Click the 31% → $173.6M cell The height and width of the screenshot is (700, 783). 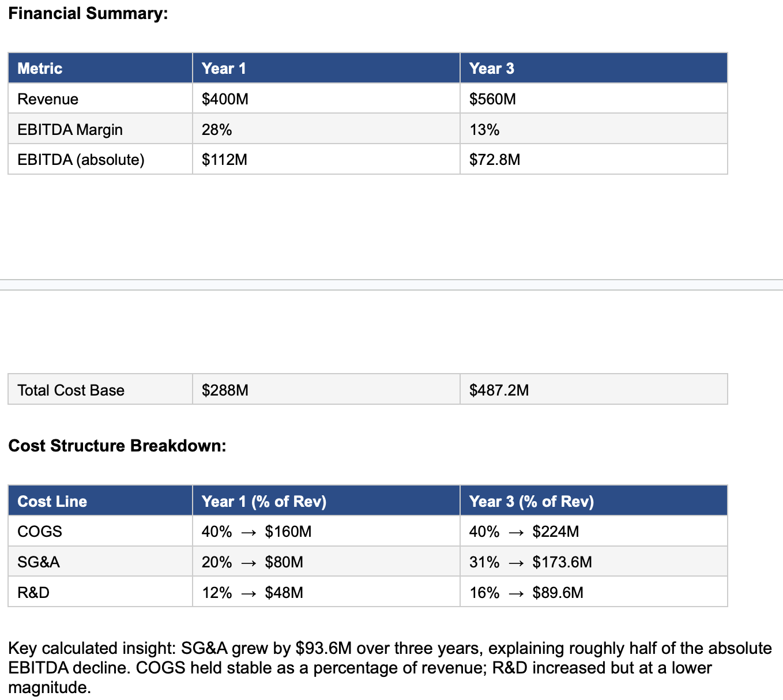pyautogui.click(x=594, y=562)
